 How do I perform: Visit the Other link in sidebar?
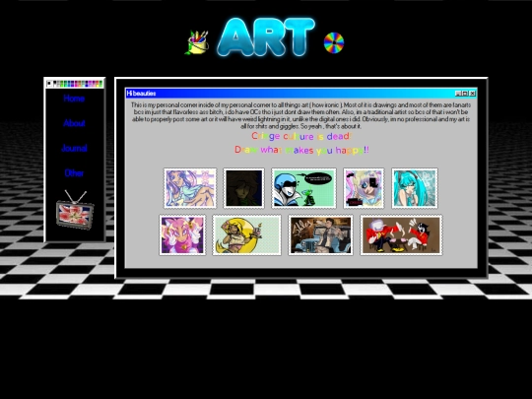pos(74,173)
